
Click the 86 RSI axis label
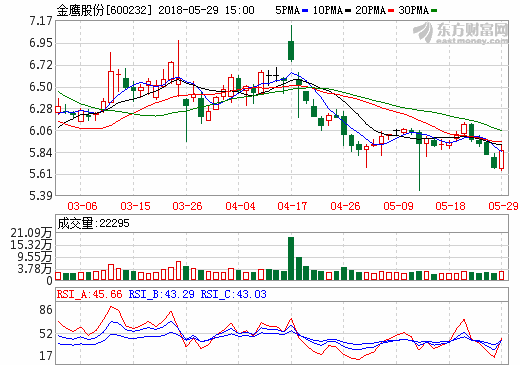click(46, 310)
